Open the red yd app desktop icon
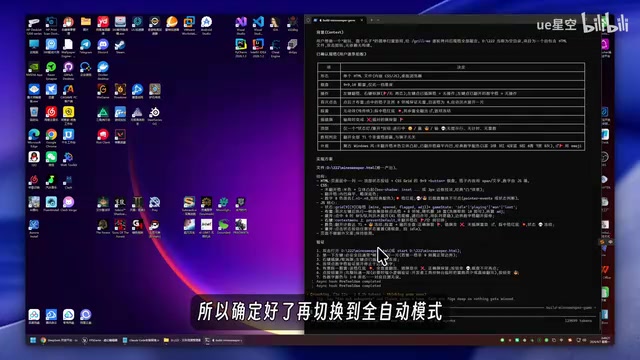The width and height of the screenshot is (640, 360). tap(103, 25)
